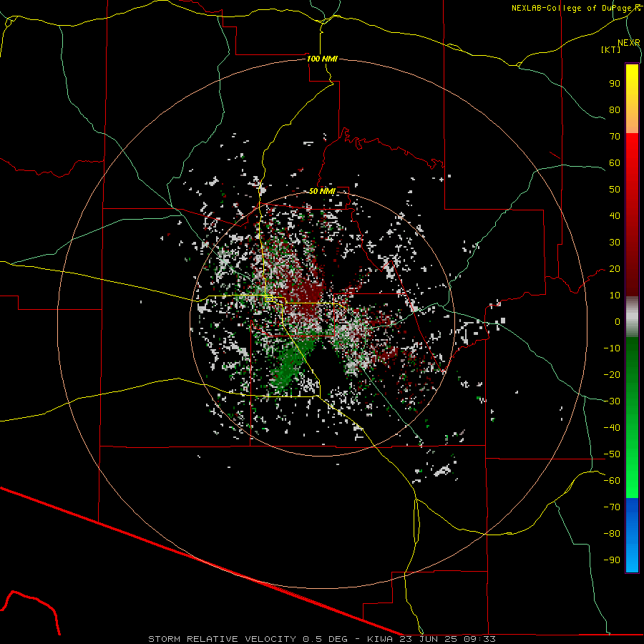Select the "-60" scale label

(612, 481)
